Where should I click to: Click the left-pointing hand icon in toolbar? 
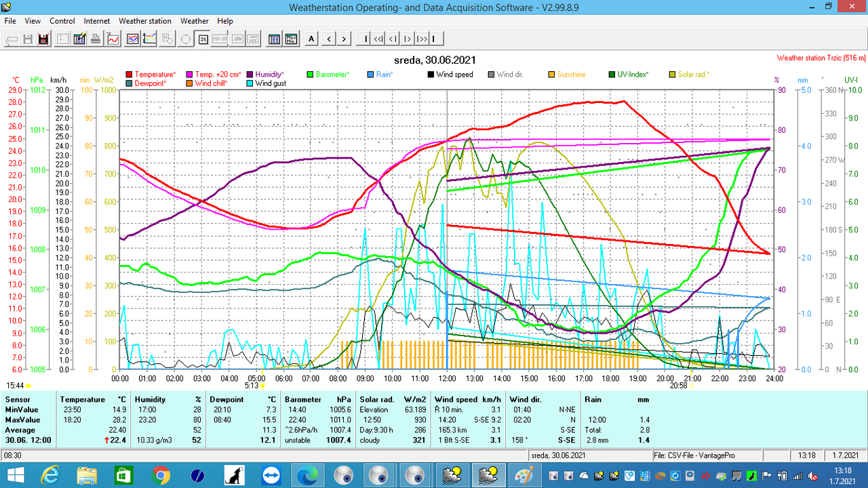coord(12,39)
